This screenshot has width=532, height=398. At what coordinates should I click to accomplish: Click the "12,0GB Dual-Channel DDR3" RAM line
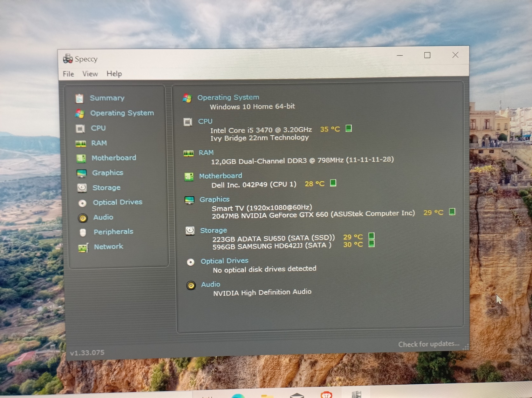[302, 160]
